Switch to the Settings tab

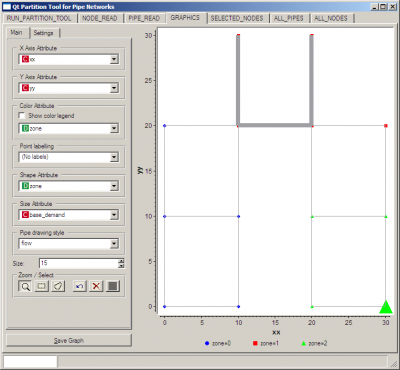(x=44, y=33)
